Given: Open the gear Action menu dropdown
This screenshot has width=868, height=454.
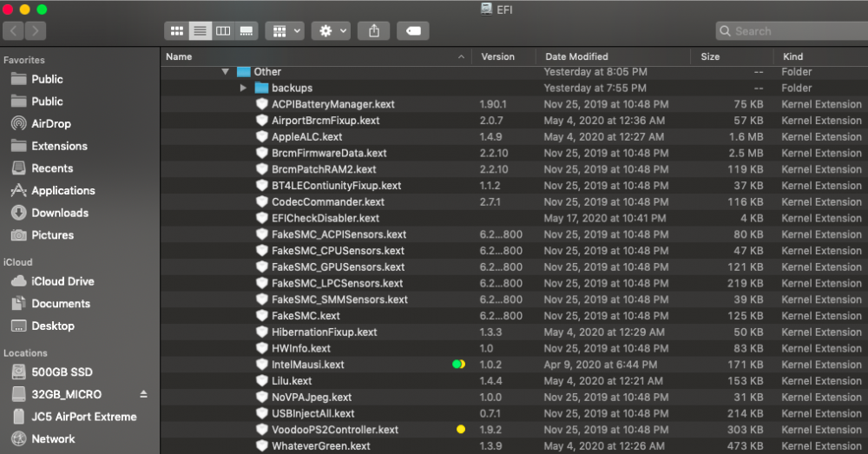Looking at the screenshot, I should pyautogui.click(x=332, y=30).
